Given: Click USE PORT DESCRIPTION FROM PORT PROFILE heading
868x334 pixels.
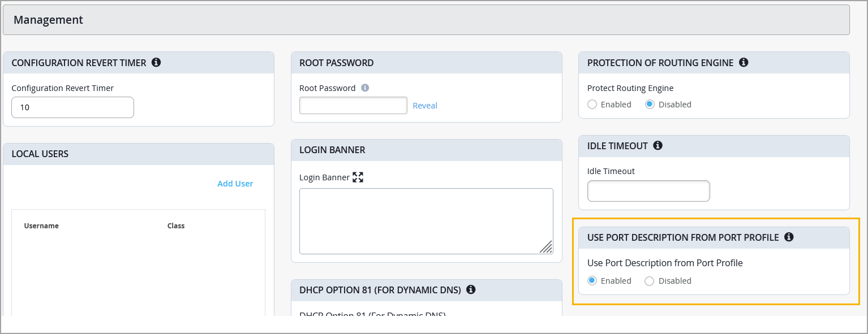Looking at the screenshot, I should (x=683, y=237).
